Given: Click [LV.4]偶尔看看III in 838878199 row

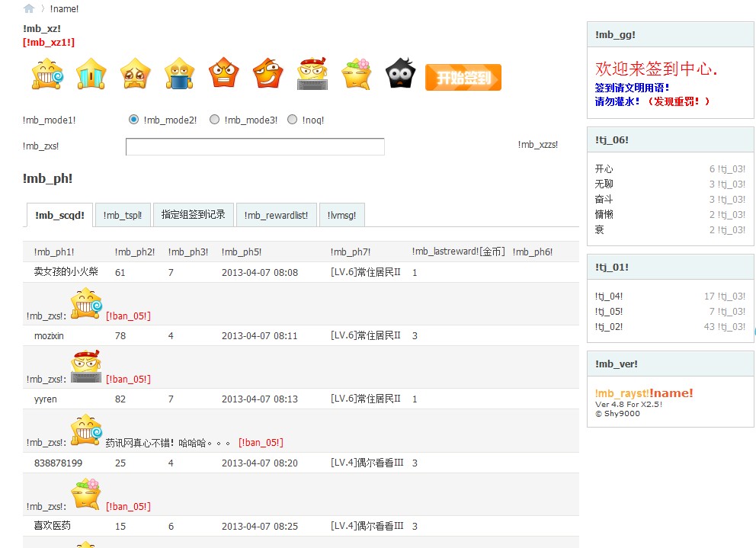Looking at the screenshot, I should pos(367,463).
